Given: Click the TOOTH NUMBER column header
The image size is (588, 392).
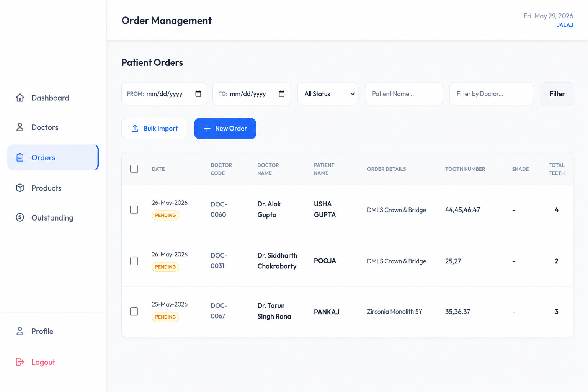Looking at the screenshot, I should pos(465,169).
